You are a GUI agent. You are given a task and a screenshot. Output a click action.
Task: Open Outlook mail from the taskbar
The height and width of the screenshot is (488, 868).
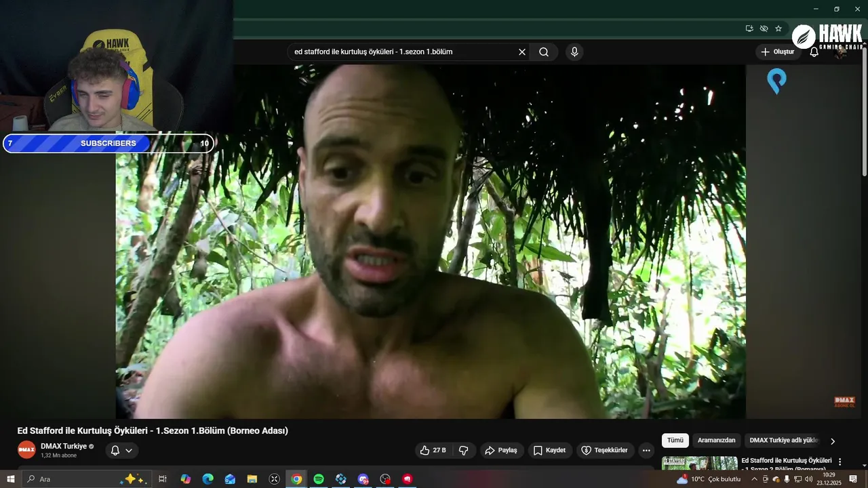[230, 479]
